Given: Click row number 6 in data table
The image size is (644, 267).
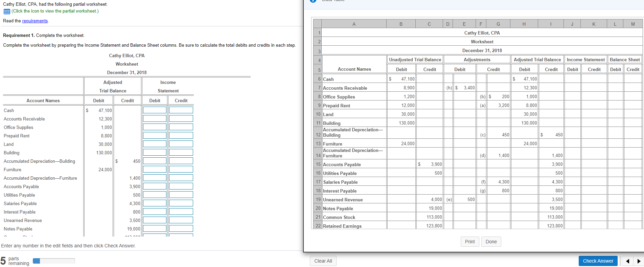Looking at the screenshot, I should tap(318, 79).
